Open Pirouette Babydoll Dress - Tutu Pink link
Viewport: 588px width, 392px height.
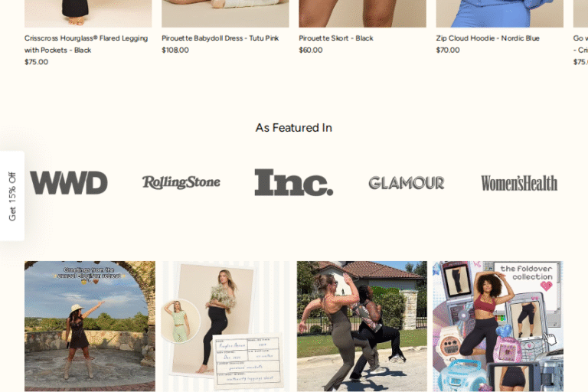point(220,38)
